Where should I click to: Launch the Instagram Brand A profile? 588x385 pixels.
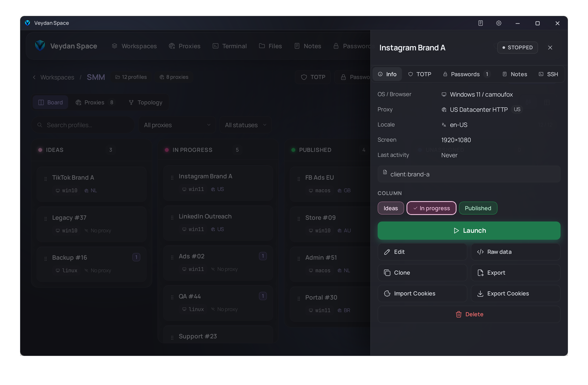point(469,231)
